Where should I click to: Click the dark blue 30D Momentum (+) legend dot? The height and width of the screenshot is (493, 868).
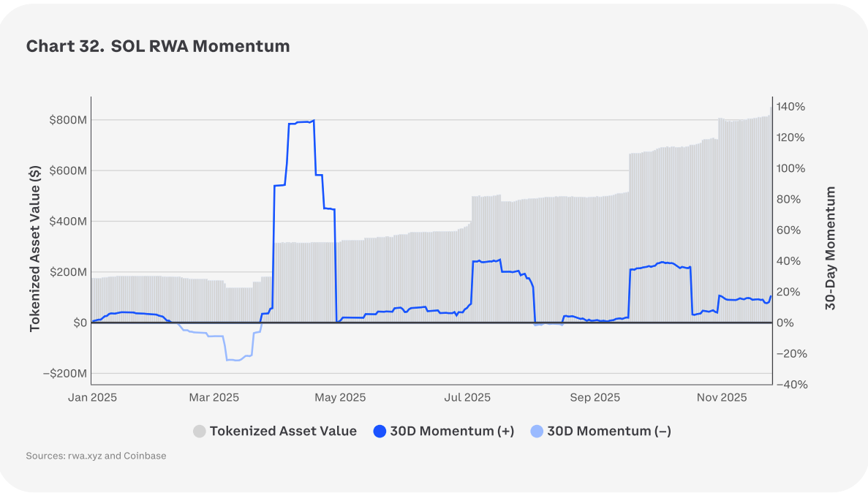[380, 432]
